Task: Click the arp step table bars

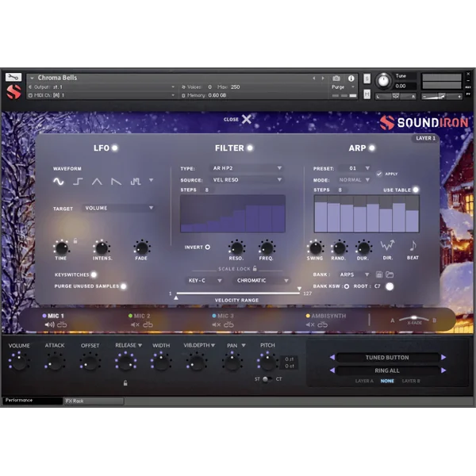Action: (x=367, y=214)
